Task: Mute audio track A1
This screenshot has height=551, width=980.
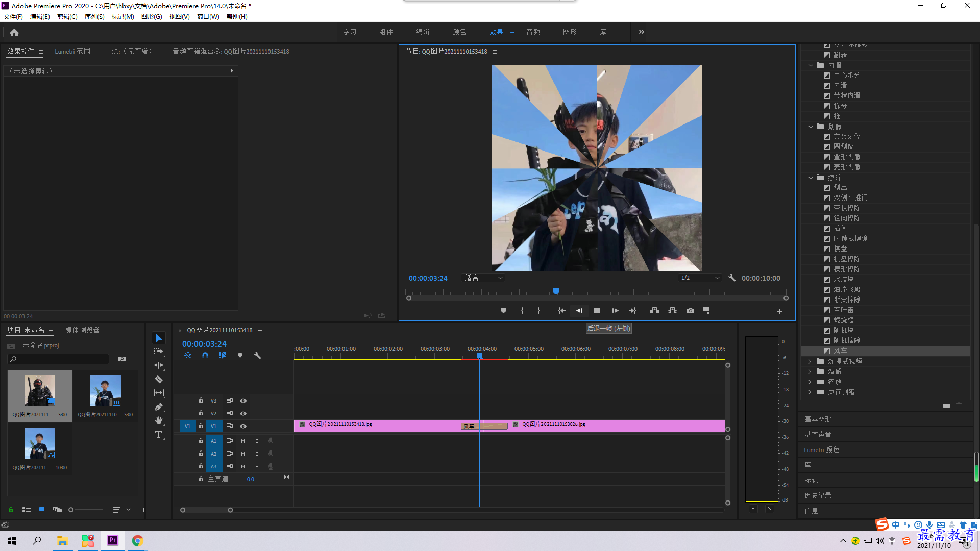Action: point(243,441)
